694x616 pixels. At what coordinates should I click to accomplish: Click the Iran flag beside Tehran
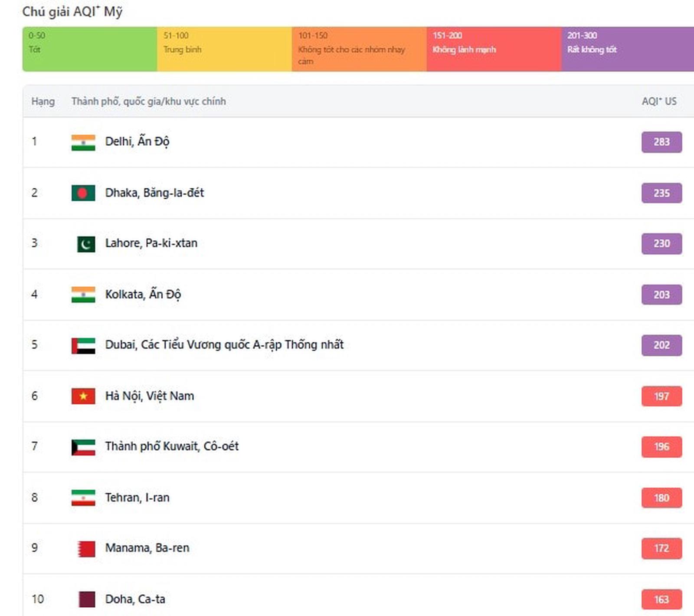click(83, 498)
